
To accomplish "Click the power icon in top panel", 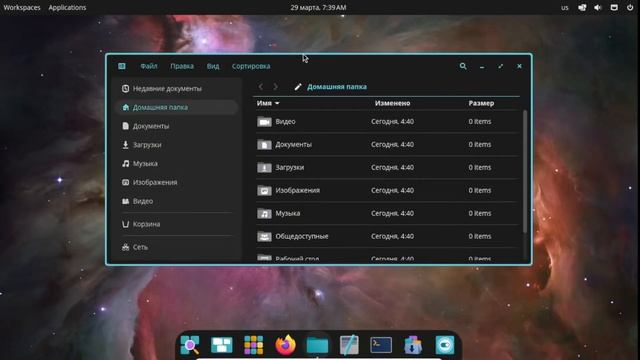I will click(x=630, y=7).
